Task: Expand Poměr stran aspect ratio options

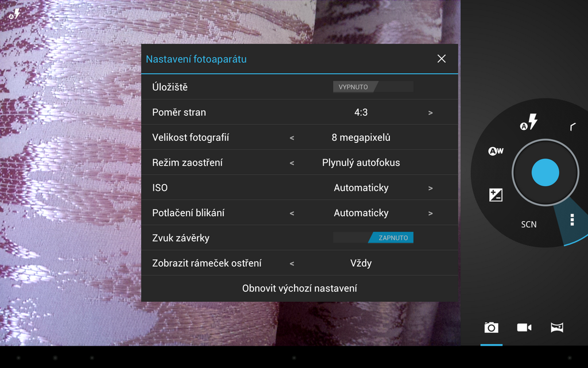Action: point(430,112)
